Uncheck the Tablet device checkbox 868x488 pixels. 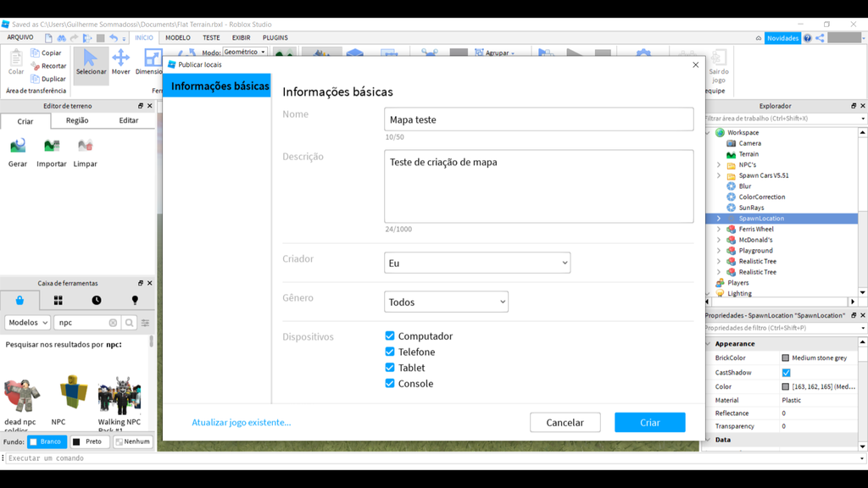[x=390, y=368]
